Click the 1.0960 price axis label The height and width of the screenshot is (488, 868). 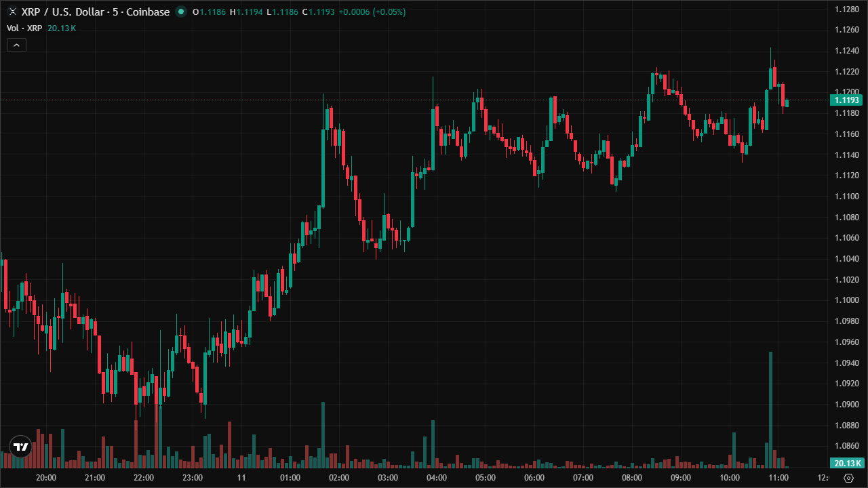pos(847,342)
